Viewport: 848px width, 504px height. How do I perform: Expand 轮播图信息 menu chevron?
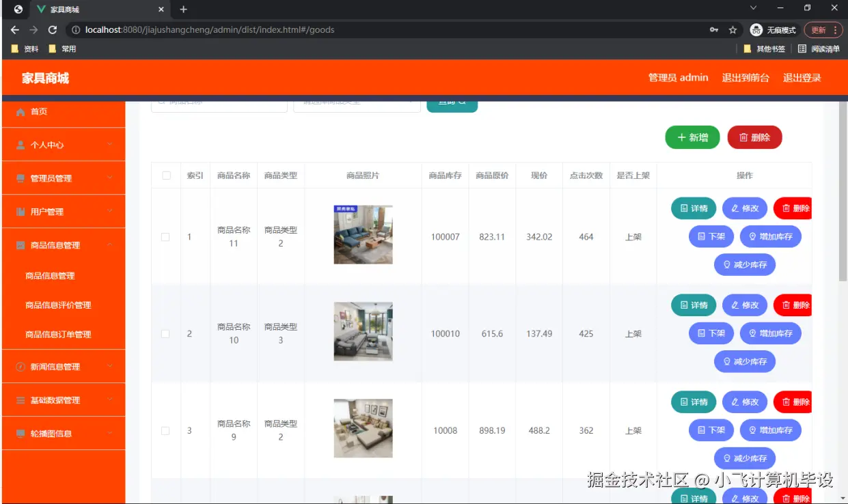(110, 433)
